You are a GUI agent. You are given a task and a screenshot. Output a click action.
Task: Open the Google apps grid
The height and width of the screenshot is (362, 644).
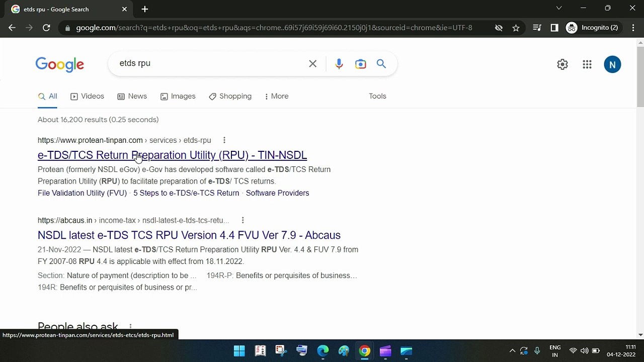click(587, 64)
